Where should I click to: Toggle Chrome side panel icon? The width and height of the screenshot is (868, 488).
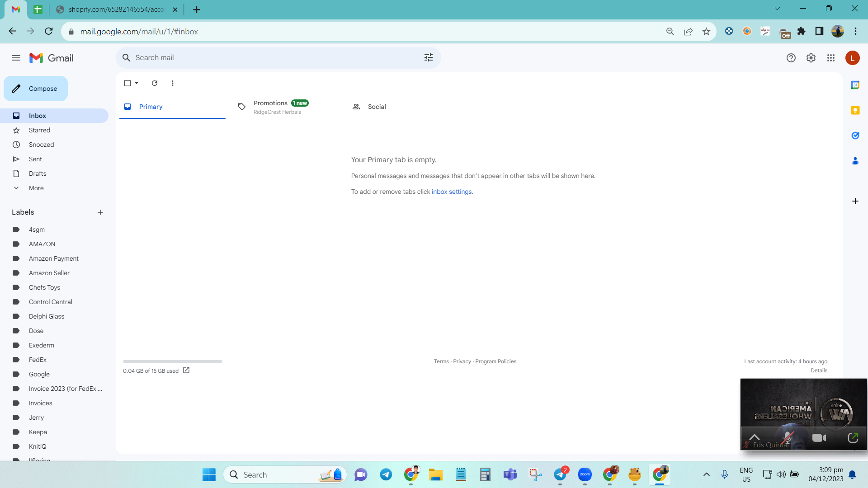pos(819,31)
